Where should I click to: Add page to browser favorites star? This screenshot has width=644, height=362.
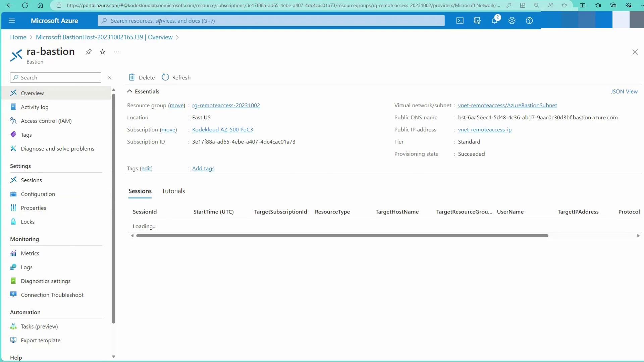(565, 5)
